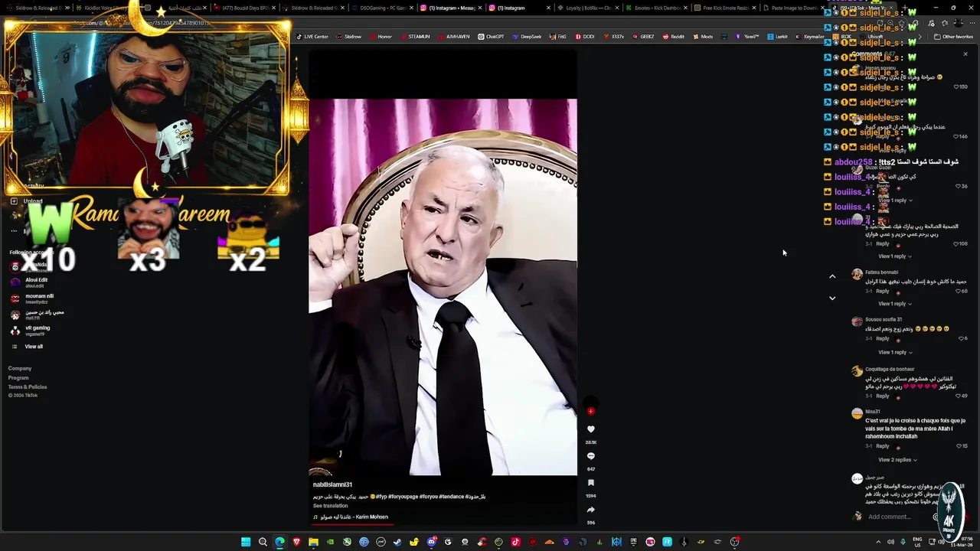The height and width of the screenshot is (551, 980).
Task: Close the comments panel X button
Action: coord(965,54)
